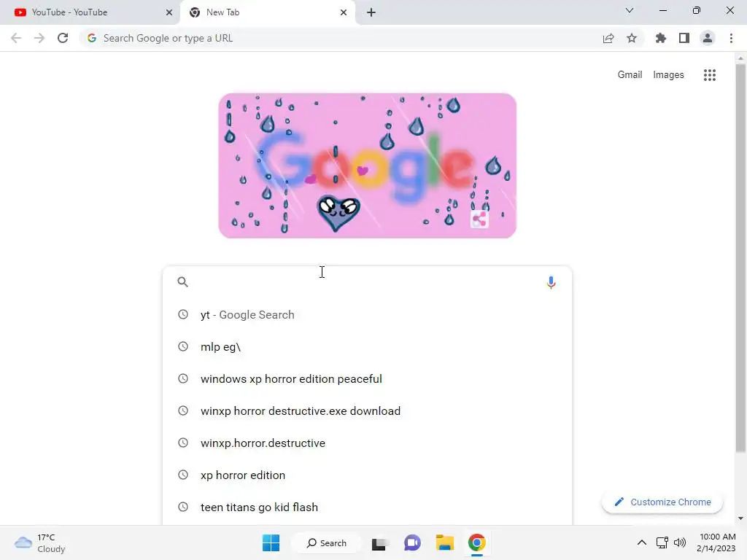Go back using the back arrow

click(x=16, y=38)
